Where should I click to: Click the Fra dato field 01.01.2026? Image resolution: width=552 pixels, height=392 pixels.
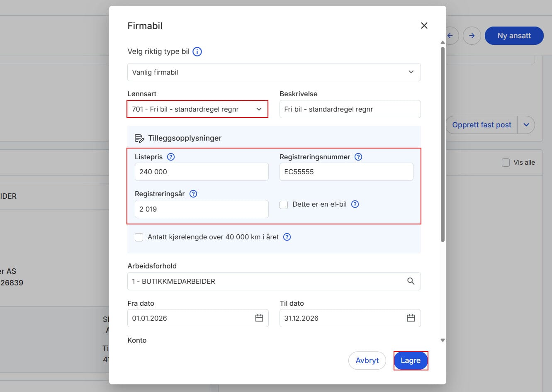(198, 318)
